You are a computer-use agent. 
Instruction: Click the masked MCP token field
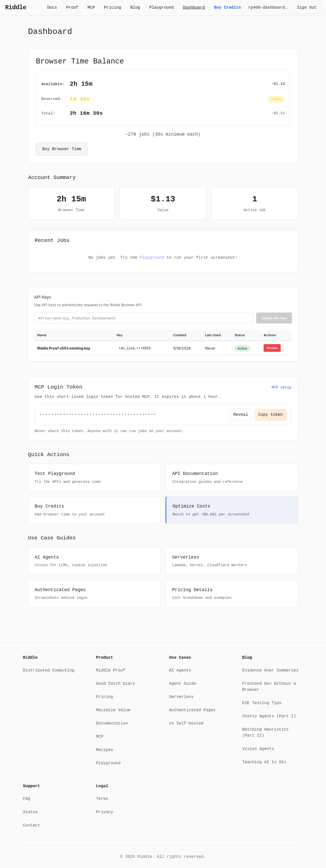(x=98, y=414)
